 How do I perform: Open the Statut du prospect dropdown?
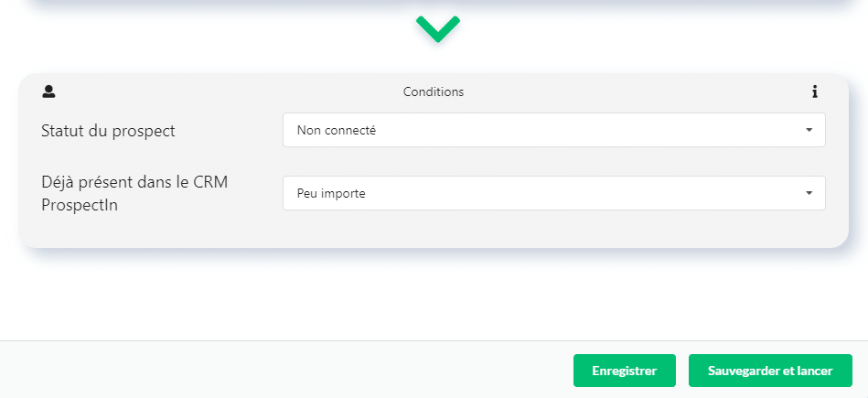coord(553,130)
